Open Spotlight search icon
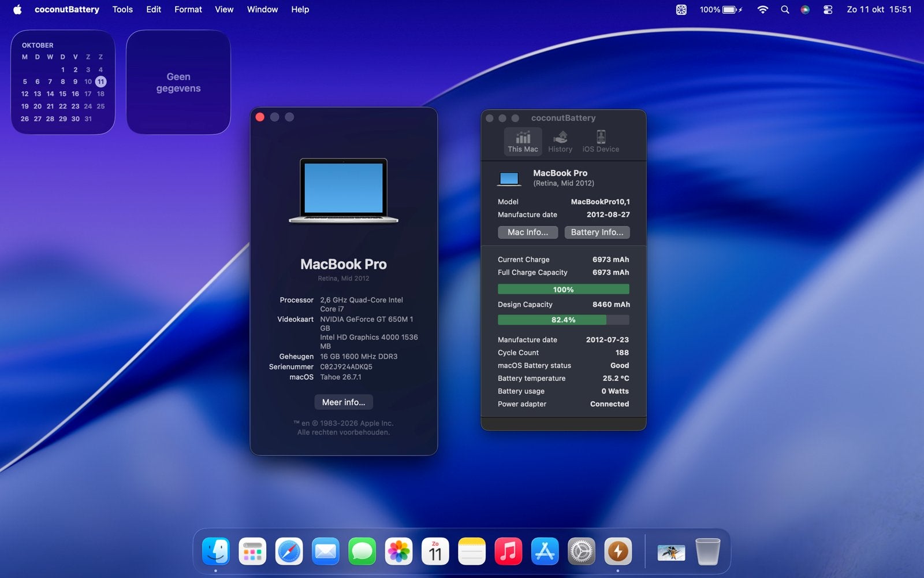This screenshot has width=924, height=578. coord(785,9)
